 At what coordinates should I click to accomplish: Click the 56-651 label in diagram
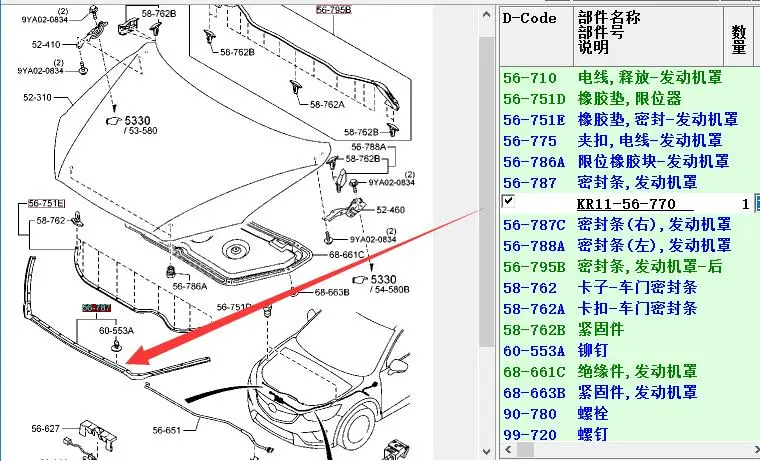[166, 430]
